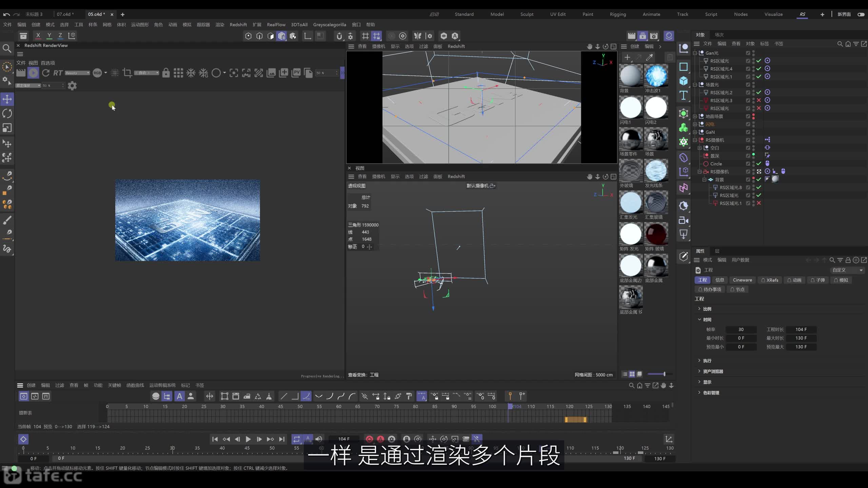Toggle the X axis lock
The width and height of the screenshot is (868, 488).
pos(38,36)
